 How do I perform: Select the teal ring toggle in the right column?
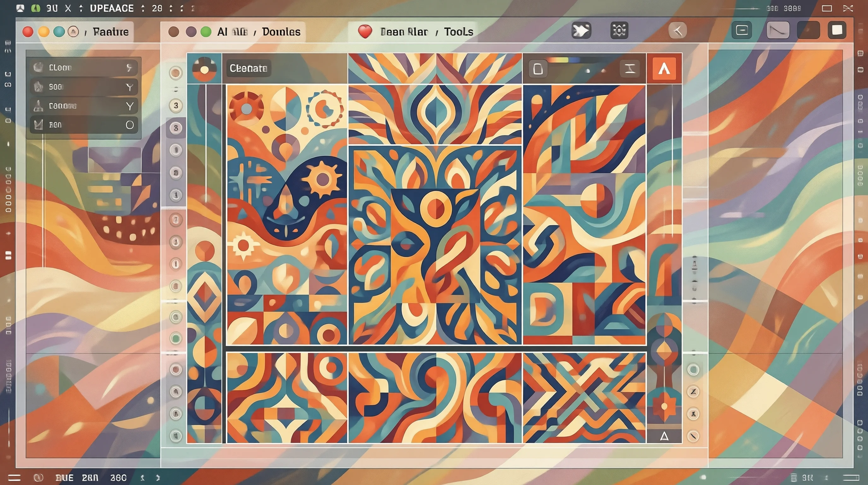[x=693, y=370]
